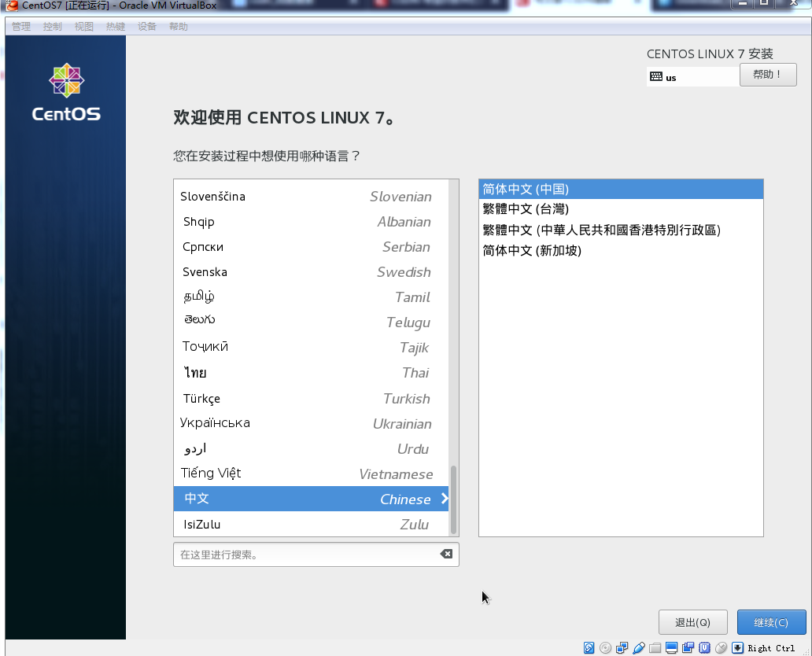The width and height of the screenshot is (812, 656).
Task: Click the keyboard capture indicator icon
Action: point(738,647)
